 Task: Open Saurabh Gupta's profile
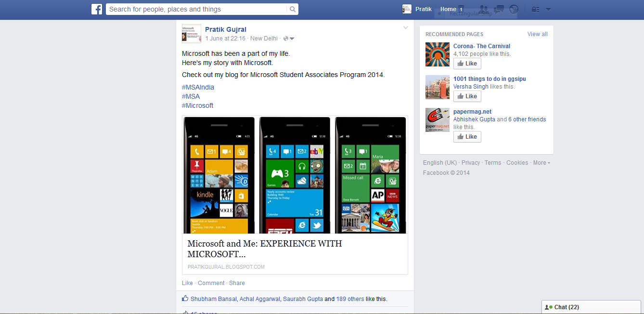303,299
